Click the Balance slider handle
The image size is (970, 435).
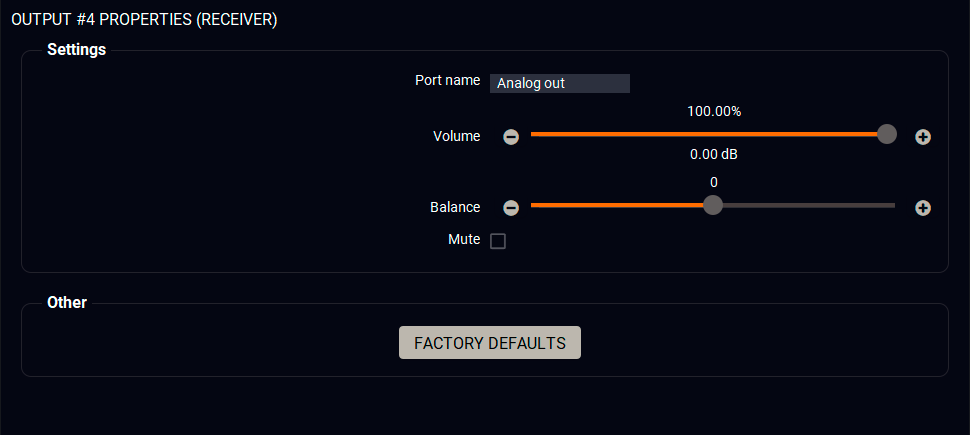713,205
